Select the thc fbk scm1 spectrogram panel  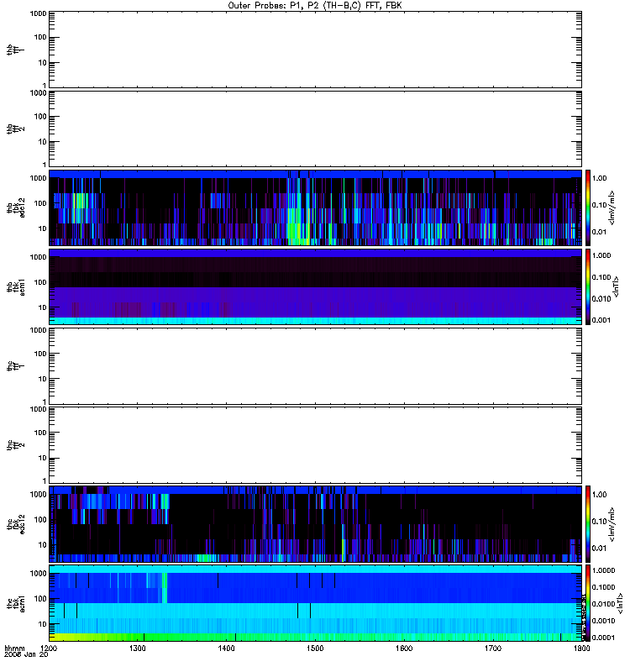316,603
